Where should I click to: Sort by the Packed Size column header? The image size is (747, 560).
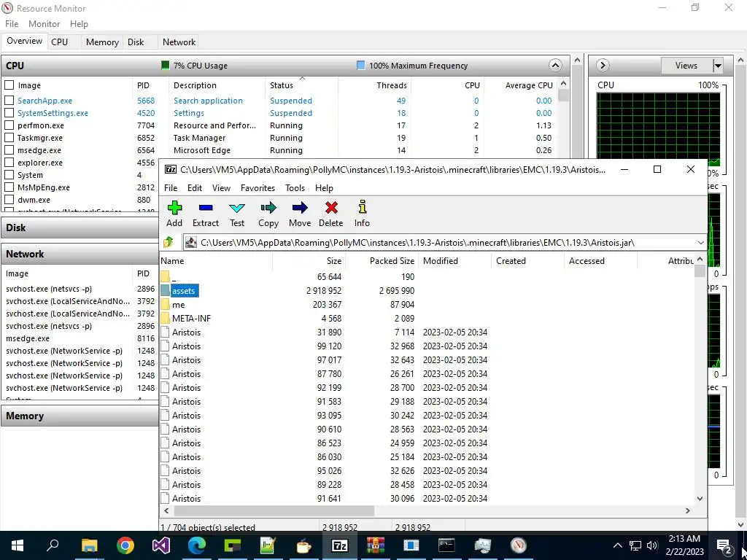[382, 261]
